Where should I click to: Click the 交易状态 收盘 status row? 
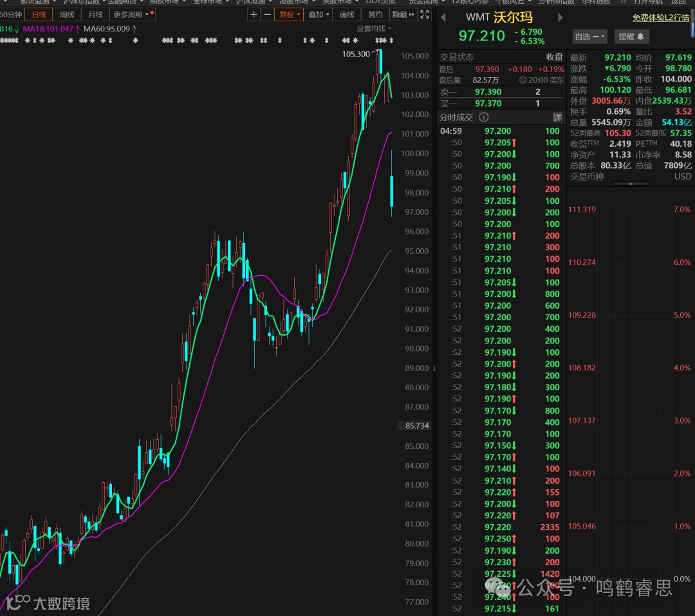[x=501, y=57]
